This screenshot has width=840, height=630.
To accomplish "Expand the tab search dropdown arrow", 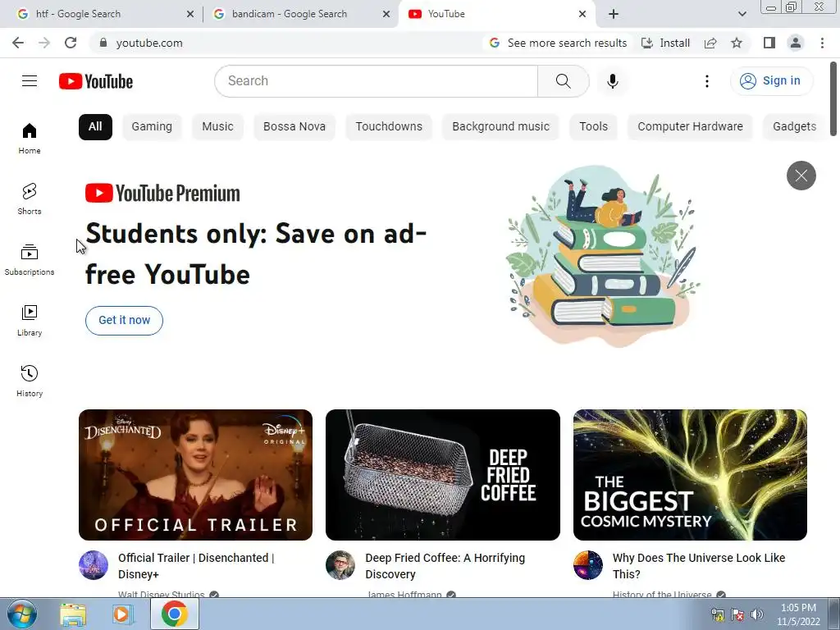I will [x=742, y=14].
